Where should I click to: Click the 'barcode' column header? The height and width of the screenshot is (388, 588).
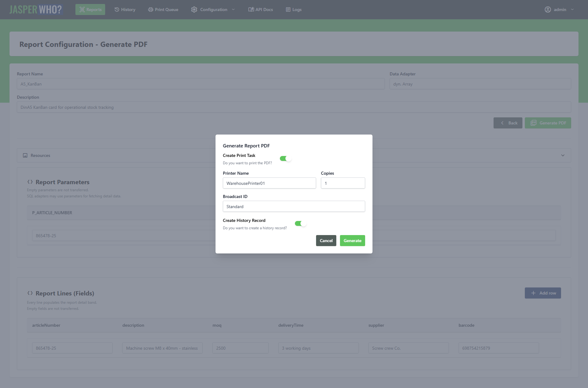click(466, 325)
